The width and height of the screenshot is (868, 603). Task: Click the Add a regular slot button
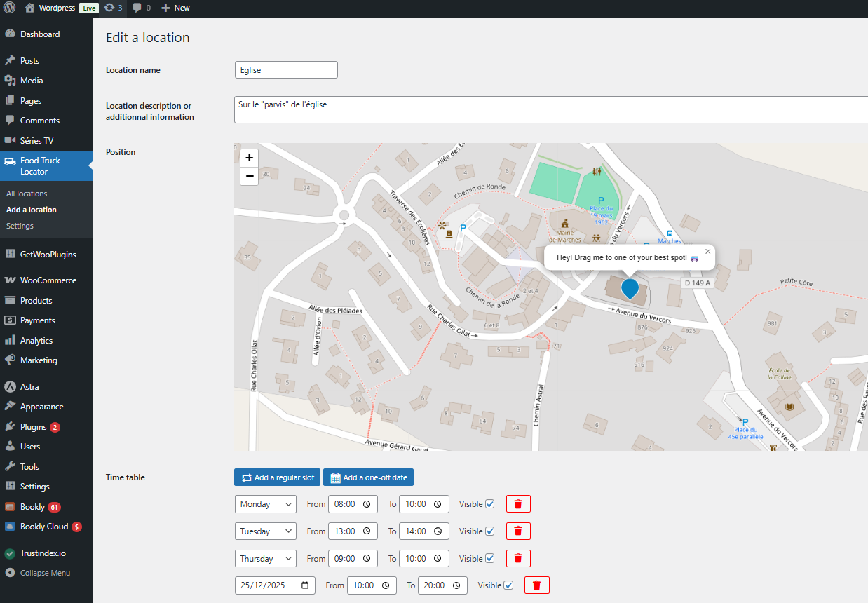[277, 477]
